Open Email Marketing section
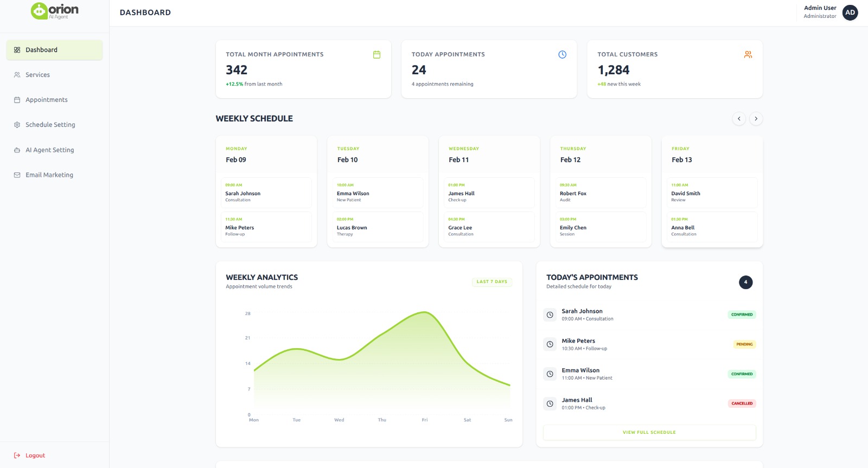868x468 pixels. tap(49, 175)
